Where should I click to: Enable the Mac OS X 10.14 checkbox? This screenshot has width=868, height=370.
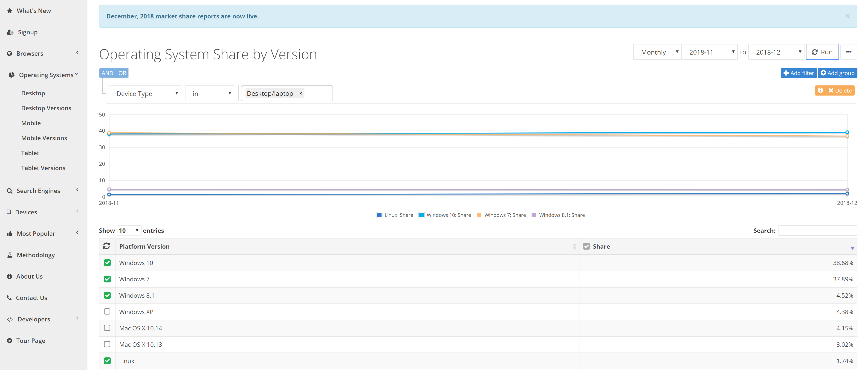coord(107,328)
